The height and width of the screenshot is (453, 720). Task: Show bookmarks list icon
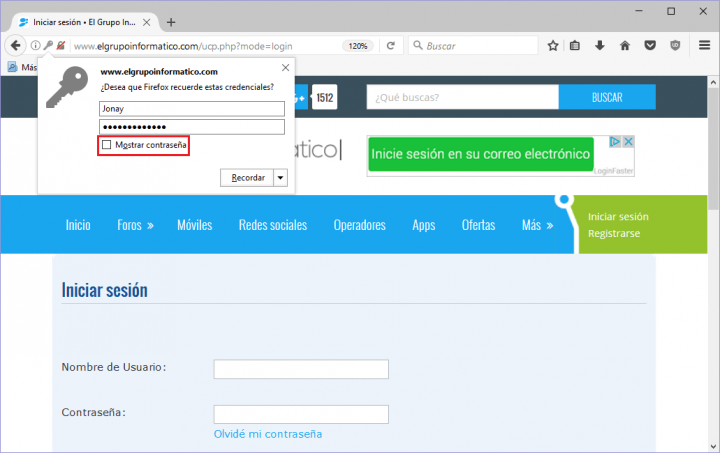pos(575,45)
